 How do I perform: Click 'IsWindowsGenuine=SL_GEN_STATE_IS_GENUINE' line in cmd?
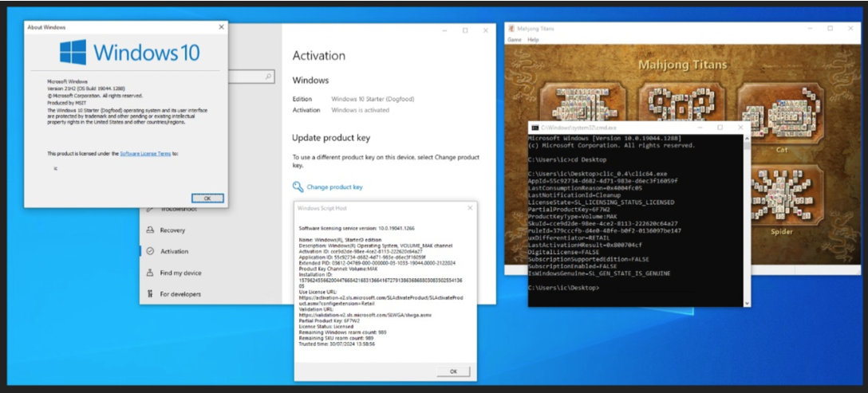click(x=599, y=273)
